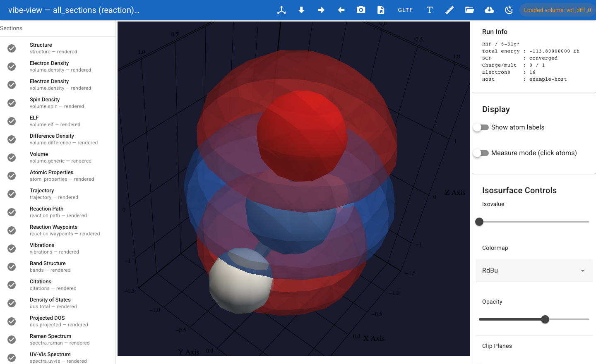Viewport: 596px width, 364px height.
Task: Select the Density of States section
Action: (x=58, y=303)
